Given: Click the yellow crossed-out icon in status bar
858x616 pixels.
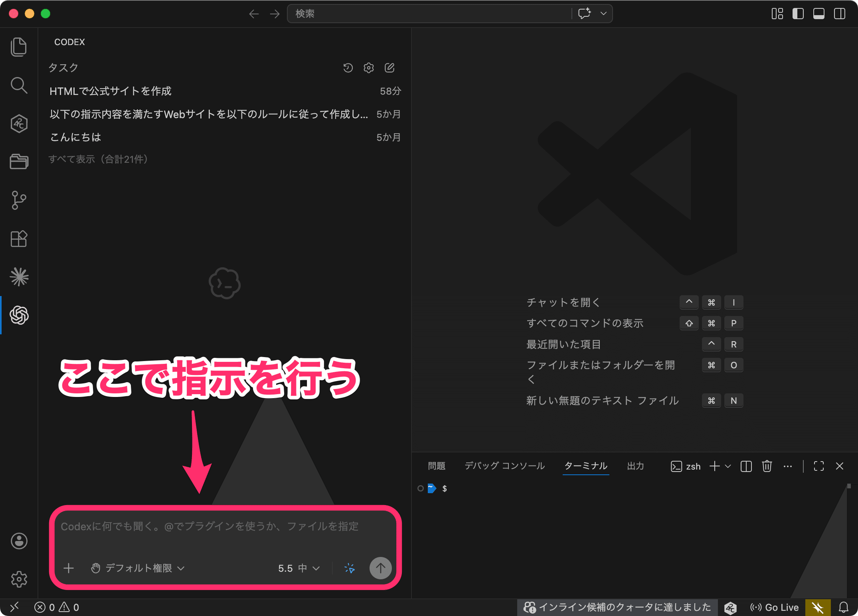Looking at the screenshot, I should point(818,608).
